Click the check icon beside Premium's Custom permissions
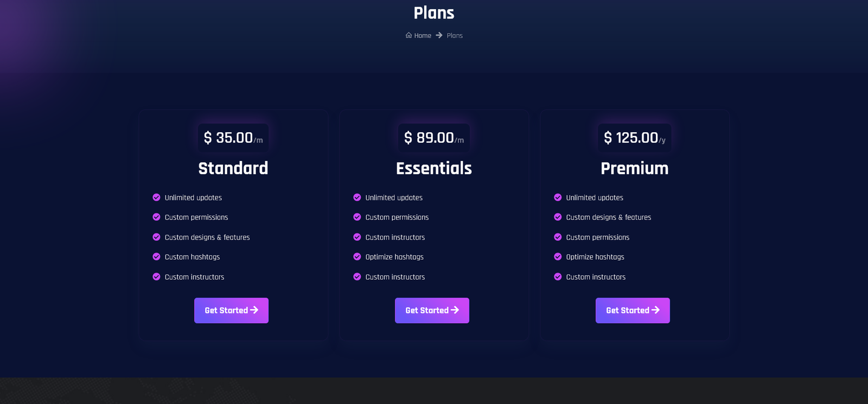The image size is (868, 404). (x=558, y=237)
